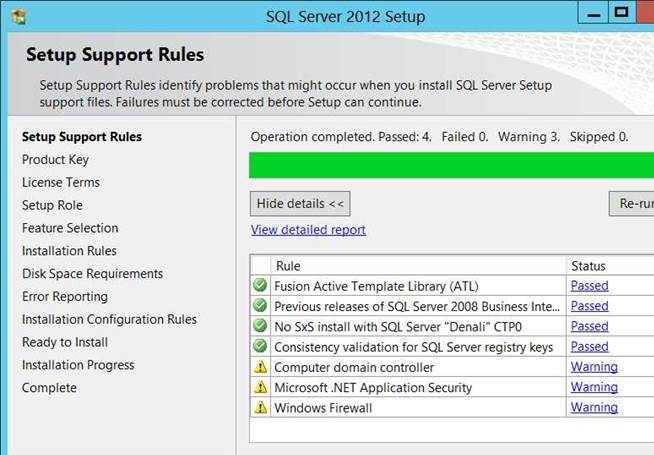Screen dimensions: 654x455
Task: Click green check icon for Consistency validation rule
Action: point(260,346)
